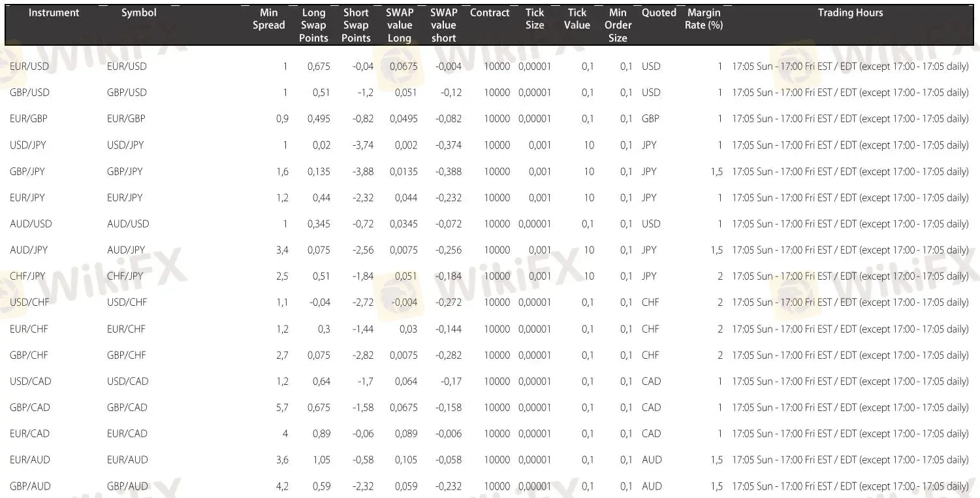Screen dimensions: 980x498
Task: Click EUR/AUD quoted currency AUD
Action: click(652, 460)
